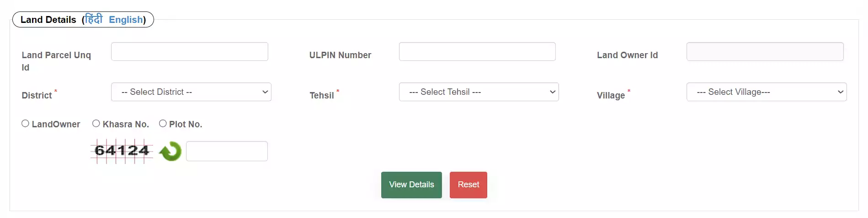
Task: Click the ULPIN Number label text
Action: click(340, 55)
